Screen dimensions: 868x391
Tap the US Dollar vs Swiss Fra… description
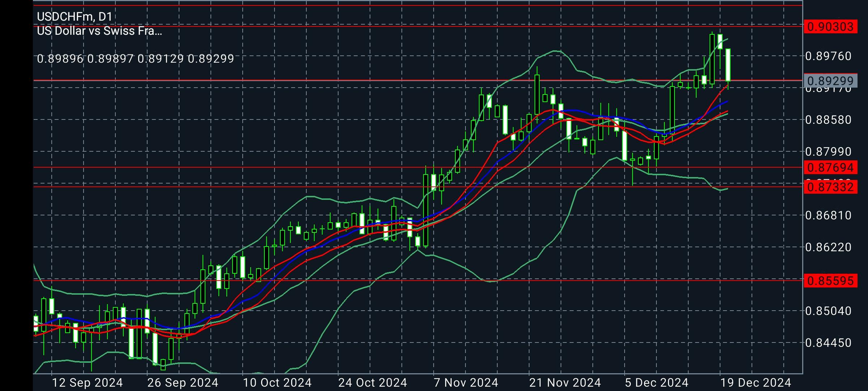pyautogui.click(x=99, y=31)
